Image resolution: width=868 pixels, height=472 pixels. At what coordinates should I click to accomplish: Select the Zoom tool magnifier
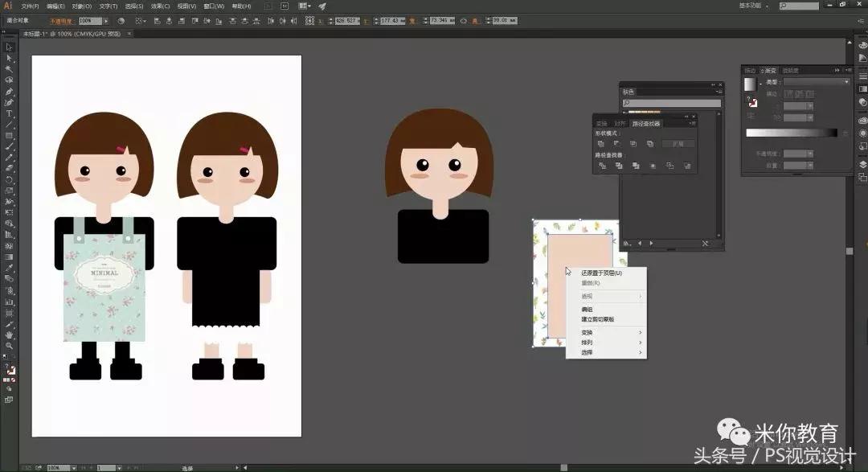pyautogui.click(x=9, y=345)
